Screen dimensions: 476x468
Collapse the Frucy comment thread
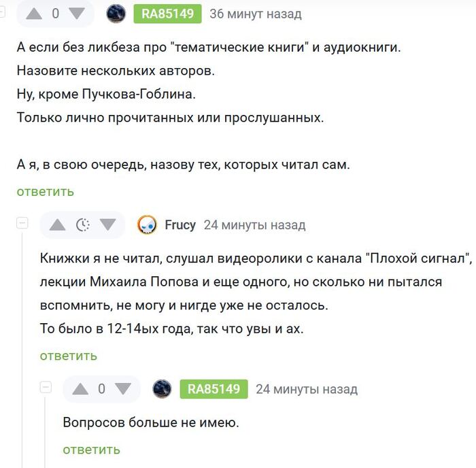pos(22,223)
